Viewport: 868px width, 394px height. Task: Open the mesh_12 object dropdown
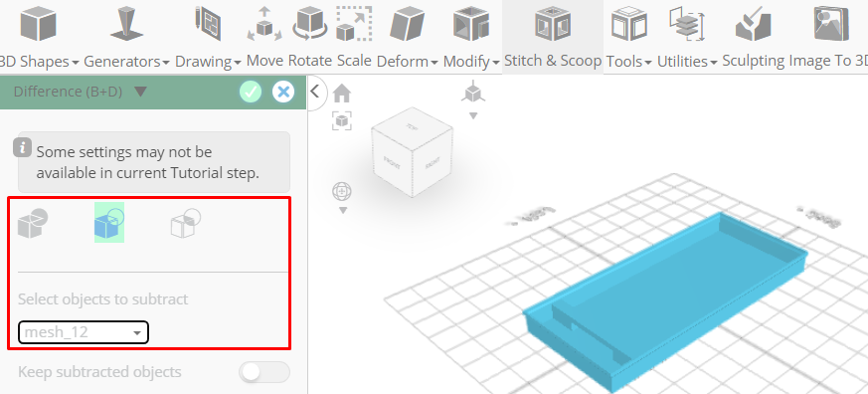click(x=84, y=332)
